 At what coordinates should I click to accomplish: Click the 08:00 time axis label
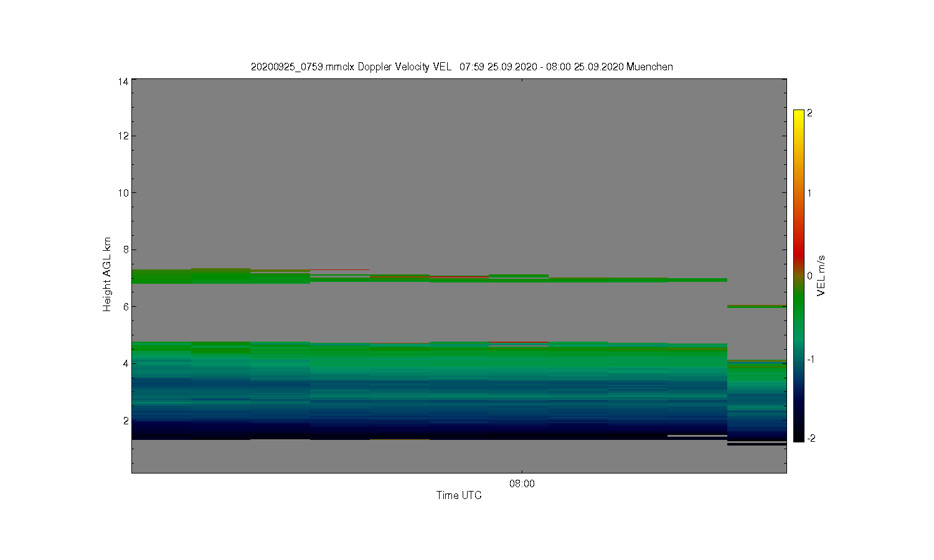[x=522, y=483]
